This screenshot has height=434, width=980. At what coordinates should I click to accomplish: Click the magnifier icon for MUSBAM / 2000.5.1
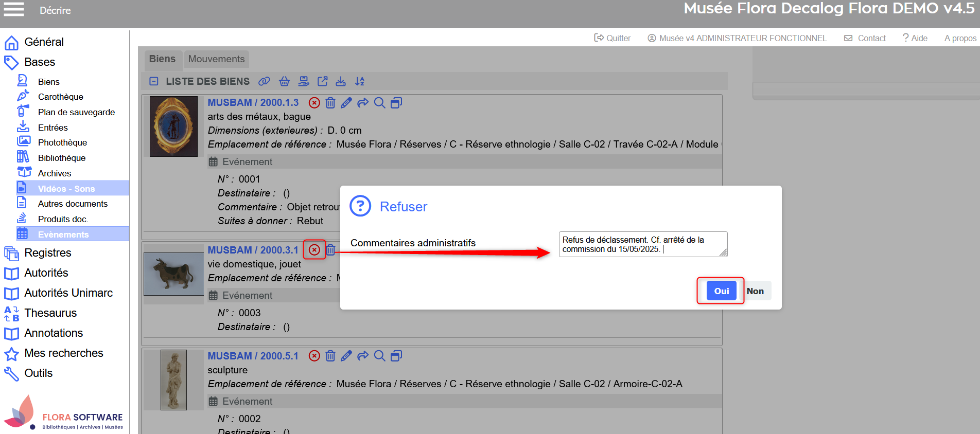[379, 356]
